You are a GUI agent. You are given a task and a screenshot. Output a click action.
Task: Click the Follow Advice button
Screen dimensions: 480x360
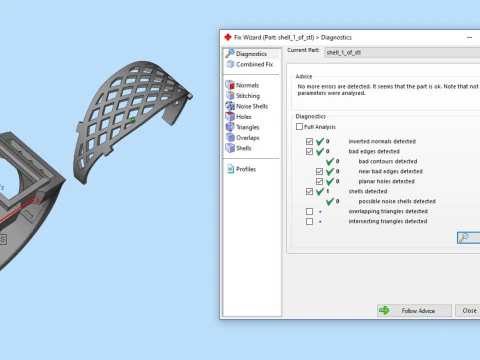click(414, 311)
